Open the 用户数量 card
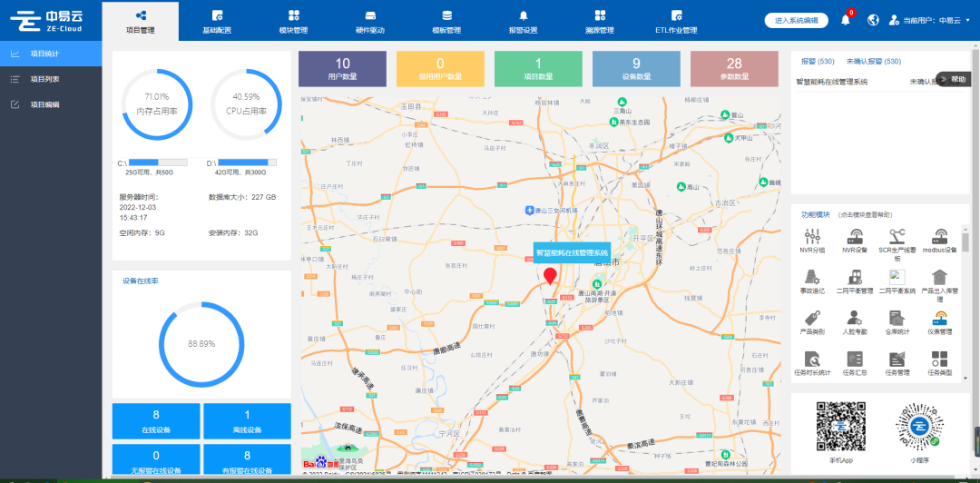Screen dimensions: 980x483 (342, 69)
